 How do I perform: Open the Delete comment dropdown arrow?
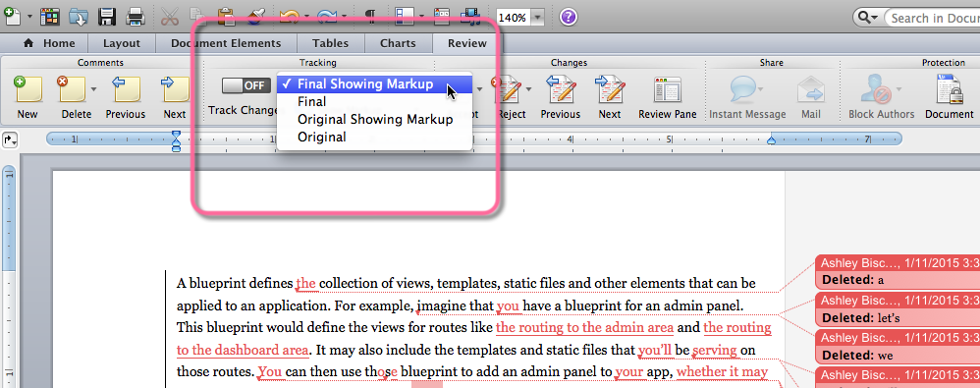click(93, 89)
